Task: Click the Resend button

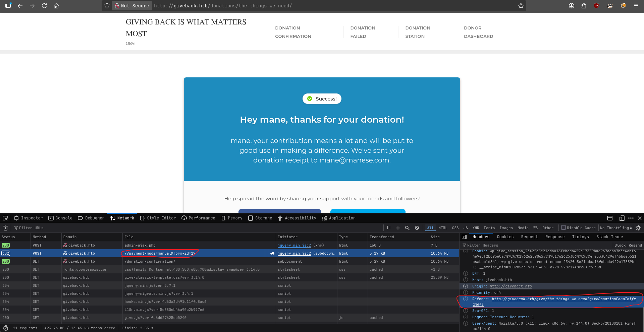Action: pyautogui.click(x=635, y=245)
